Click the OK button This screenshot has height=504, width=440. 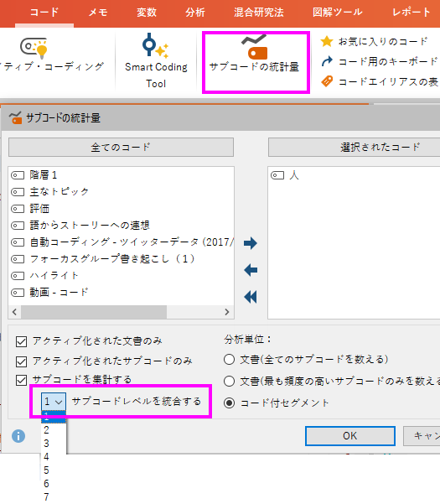(x=350, y=436)
